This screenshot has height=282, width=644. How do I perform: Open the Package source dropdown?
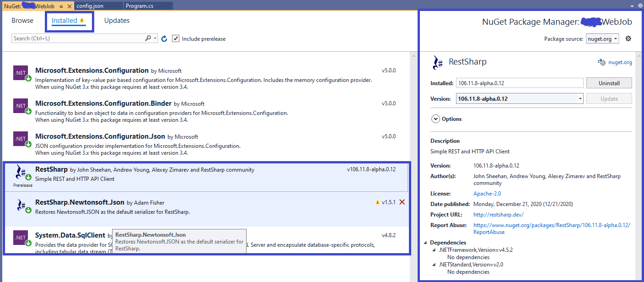pos(602,39)
